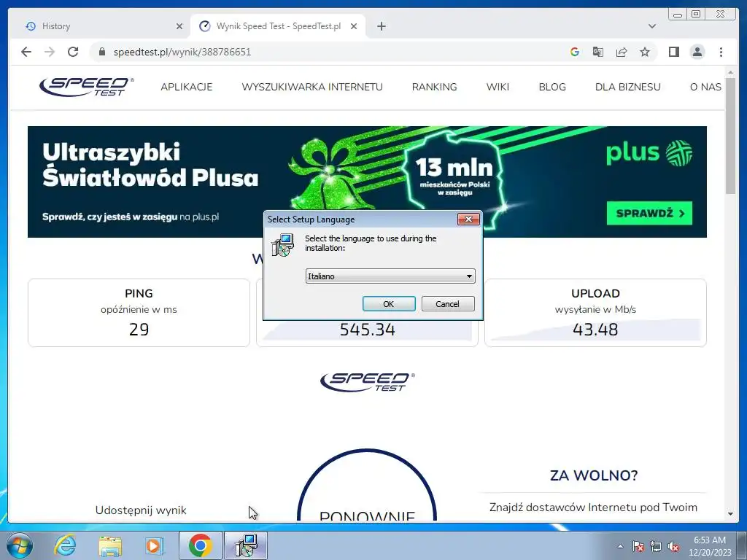
Task: Go to the RANKING section
Action: [435, 87]
